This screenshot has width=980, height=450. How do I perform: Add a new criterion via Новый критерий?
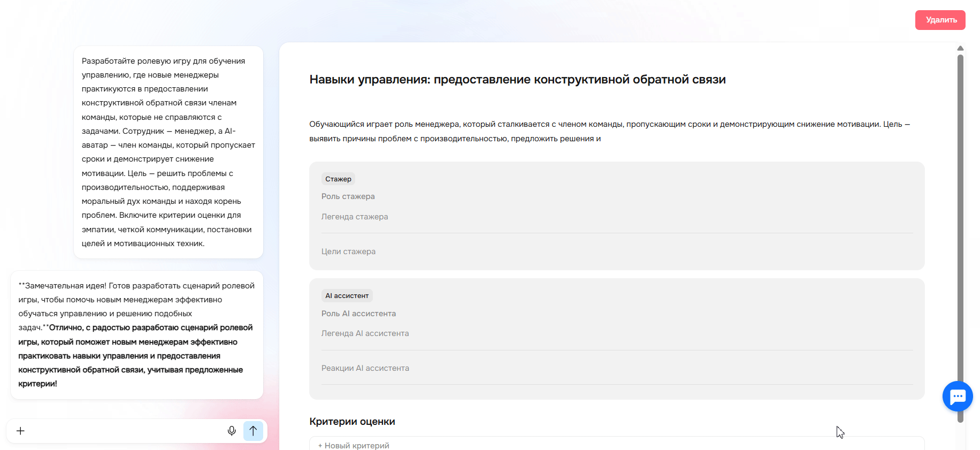354,445
